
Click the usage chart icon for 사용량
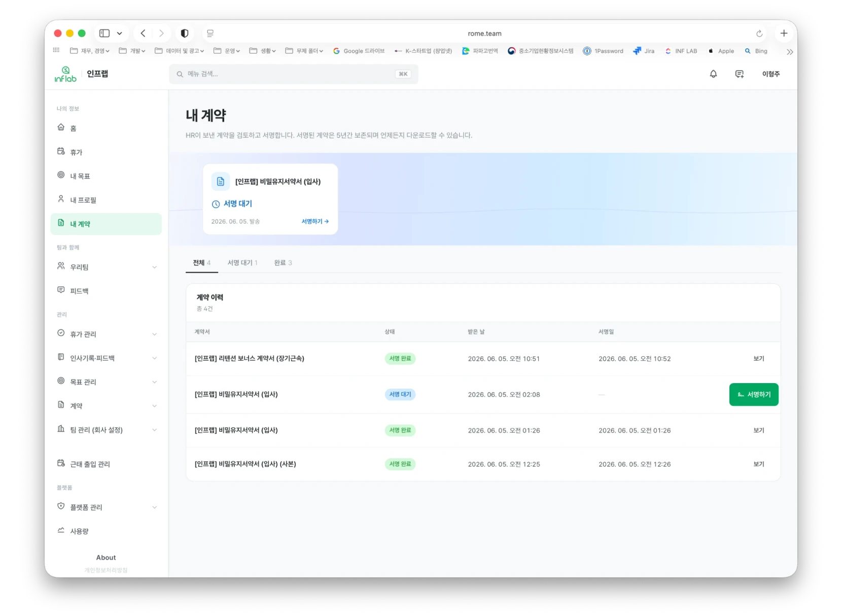(x=61, y=530)
